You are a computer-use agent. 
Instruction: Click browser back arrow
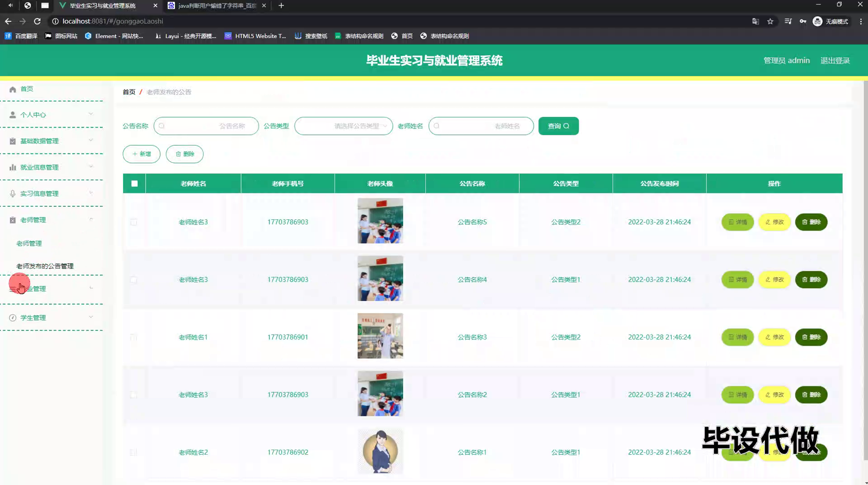pos(8,21)
